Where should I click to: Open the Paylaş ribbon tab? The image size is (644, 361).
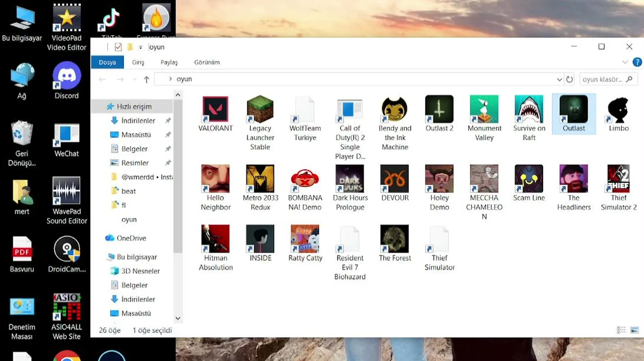[169, 62]
